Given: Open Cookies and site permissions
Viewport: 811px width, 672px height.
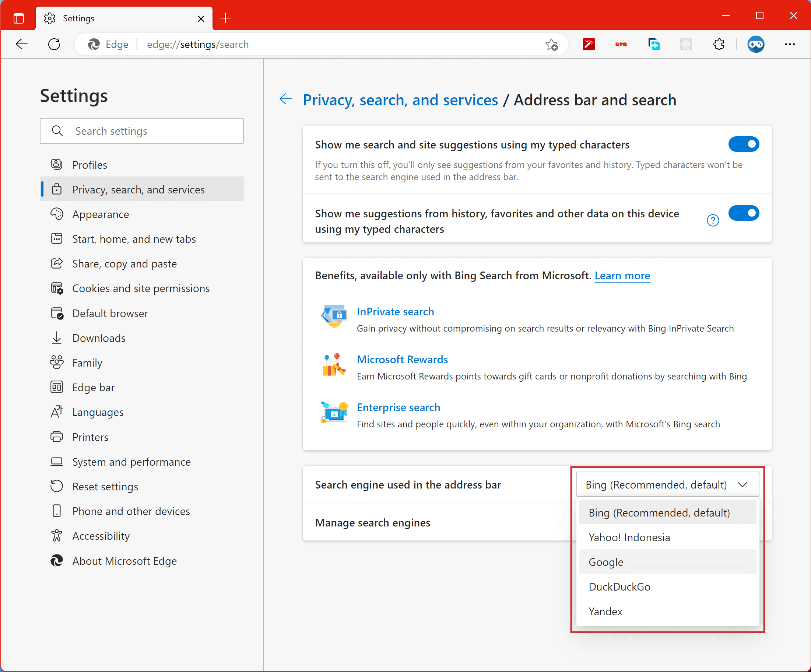Looking at the screenshot, I should tap(142, 288).
